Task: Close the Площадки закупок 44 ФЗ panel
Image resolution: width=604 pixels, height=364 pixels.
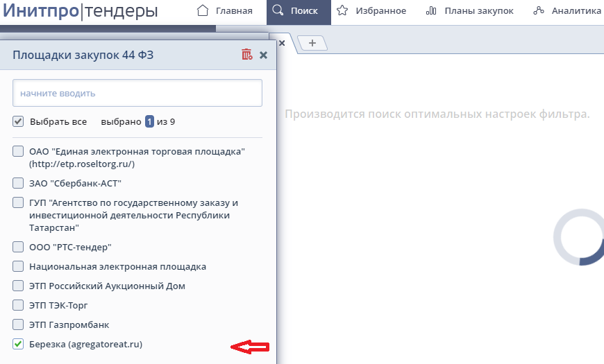Action: click(x=264, y=55)
